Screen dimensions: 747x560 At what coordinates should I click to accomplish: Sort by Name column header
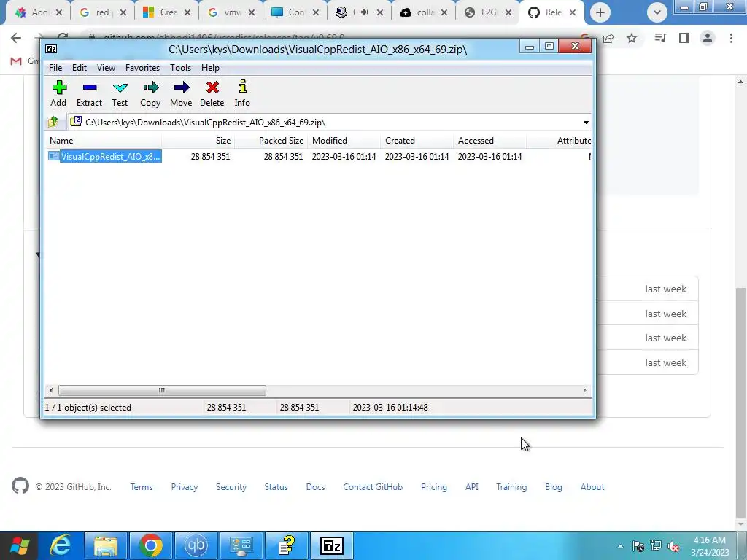tap(104, 141)
